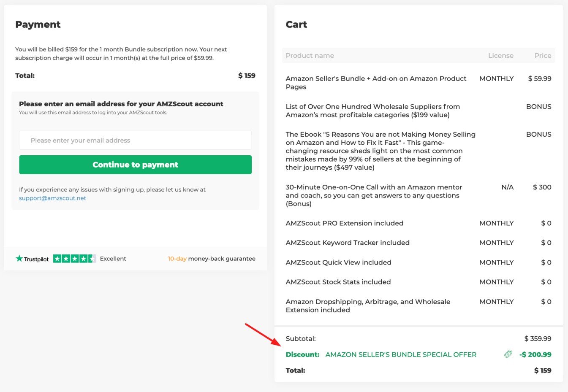568x392 pixels.
Task: Focus the email address input field
Action: click(135, 140)
